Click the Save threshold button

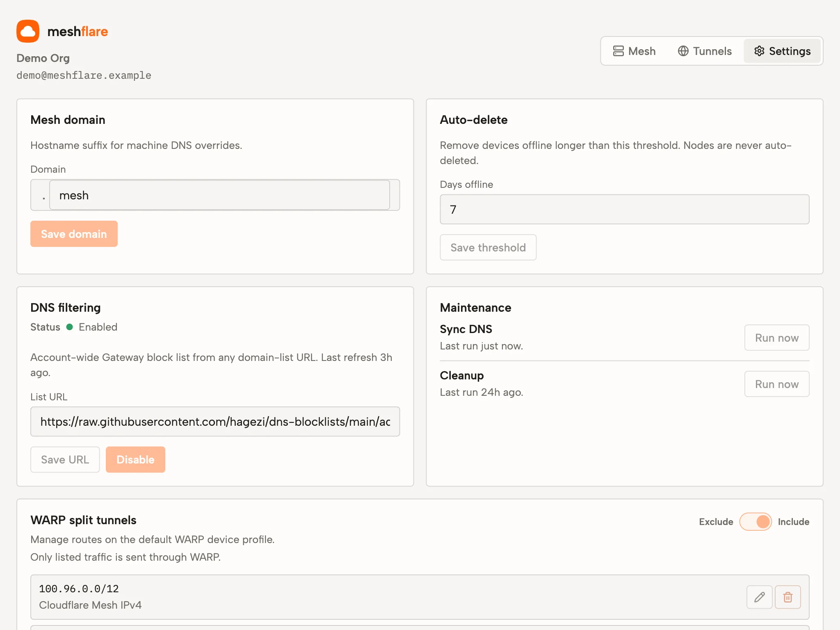pyautogui.click(x=488, y=247)
